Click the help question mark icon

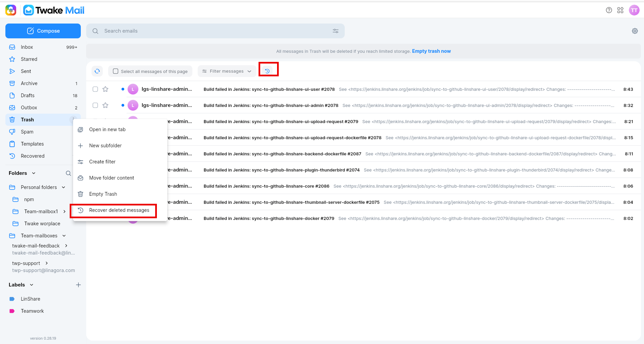pyautogui.click(x=609, y=10)
